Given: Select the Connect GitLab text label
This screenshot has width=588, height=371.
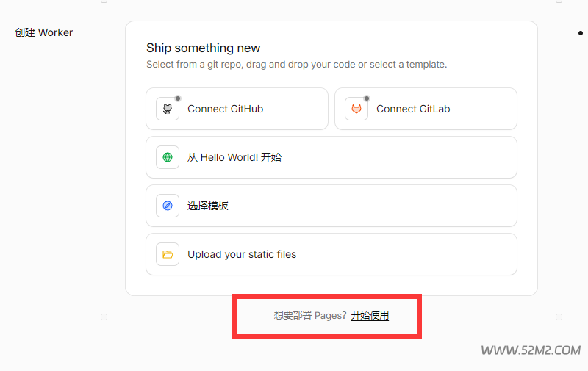Looking at the screenshot, I should tap(413, 109).
